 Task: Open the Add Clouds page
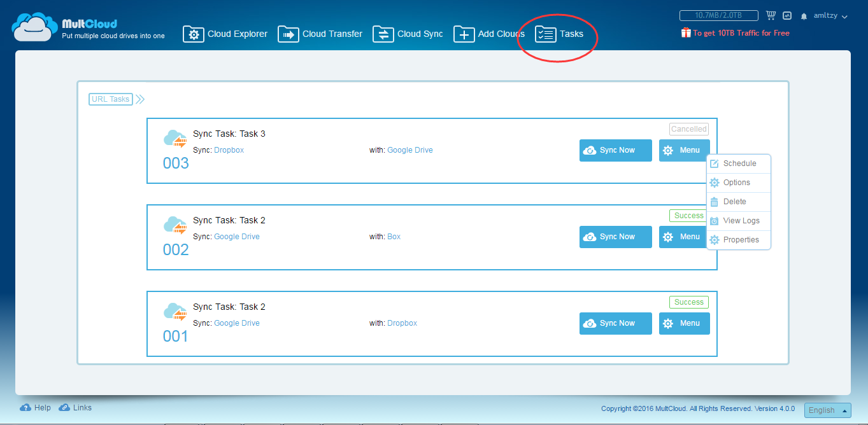pos(489,34)
